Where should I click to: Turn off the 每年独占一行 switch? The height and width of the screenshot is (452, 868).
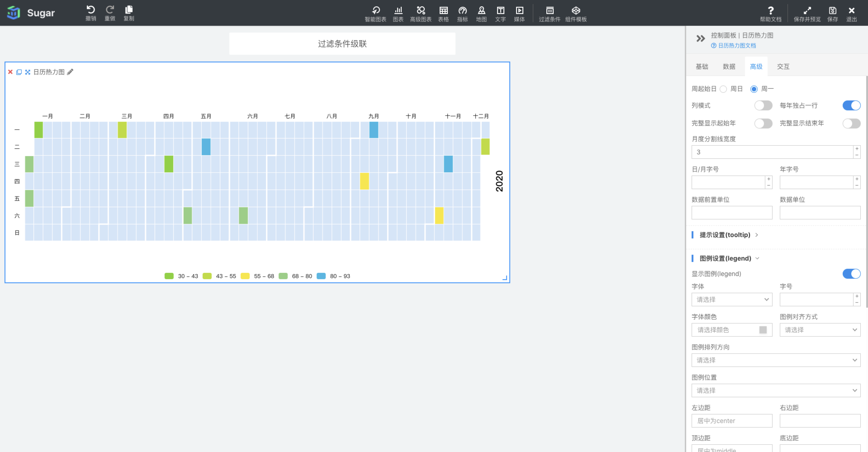(x=851, y=105)
